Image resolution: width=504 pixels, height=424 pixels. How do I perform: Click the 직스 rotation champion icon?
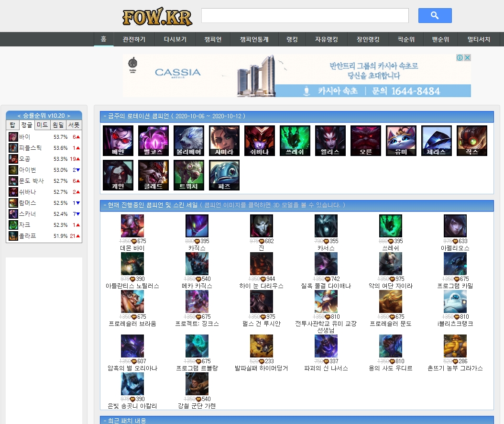click(x=471, y=141)
